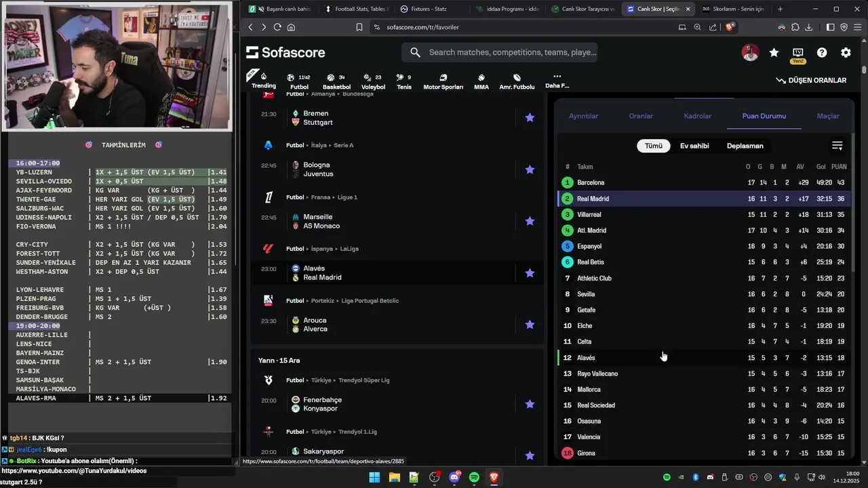Unfavorite the Bremen vs Stuttgart match star

pyautogui.click(x=530, y=118)
